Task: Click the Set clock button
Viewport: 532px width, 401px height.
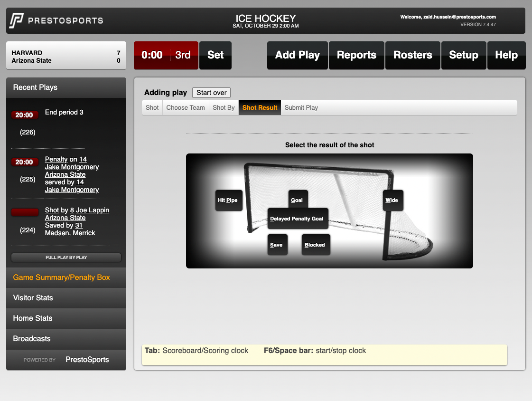Action: click(215, 55)
